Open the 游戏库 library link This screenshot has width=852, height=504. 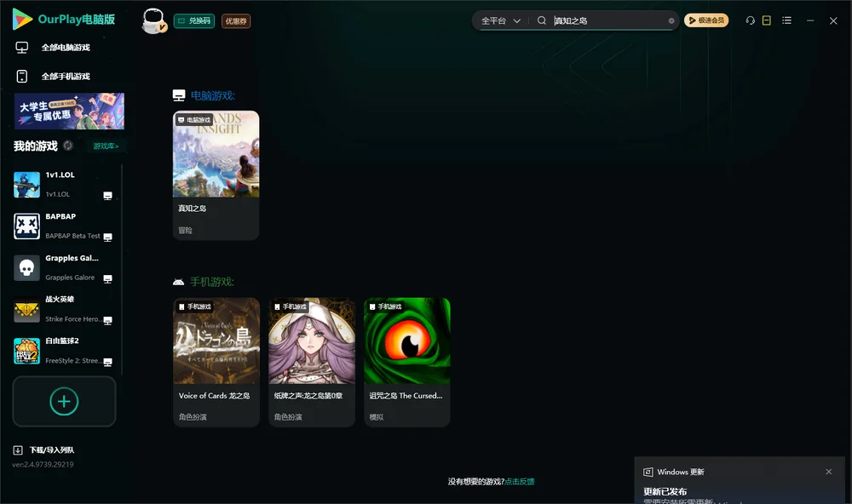point(106,146)
